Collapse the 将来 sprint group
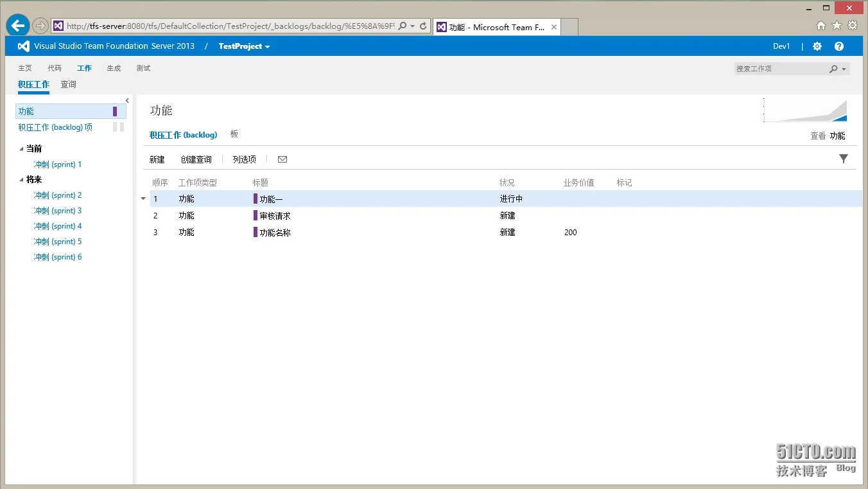This screenshot has height=489, width=868. (x=21, y=180)
